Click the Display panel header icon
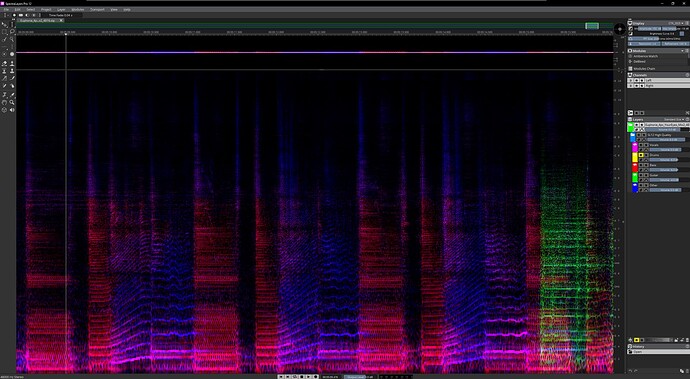 (x=630, y=23)
